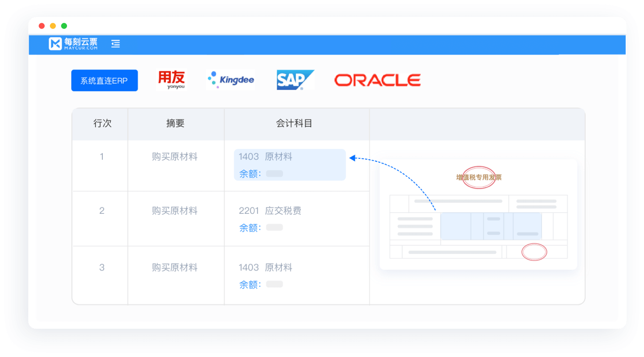Image resolution: width=644 pixels, height=357 pixels.
Task: Select the Oracle ERP logo
Action: [377, 80]
